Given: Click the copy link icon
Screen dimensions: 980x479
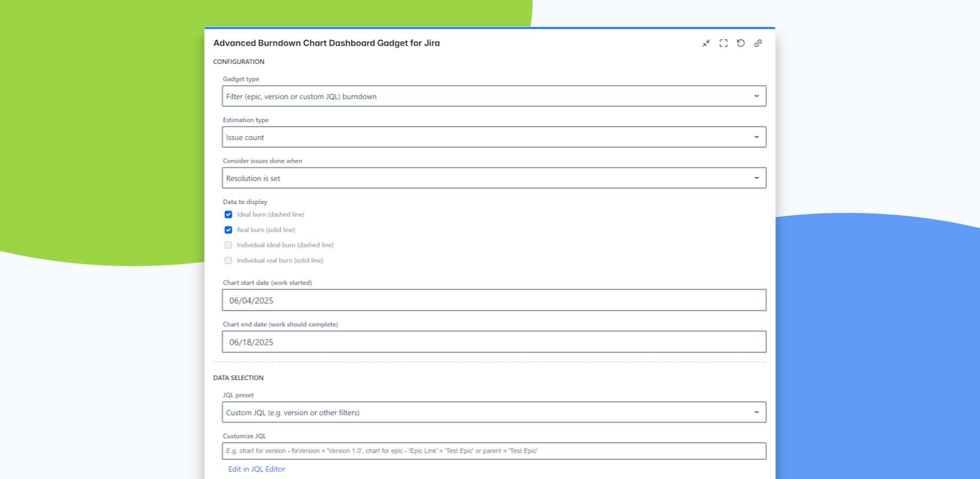Looking at the screenshot, I should [758, 43].
